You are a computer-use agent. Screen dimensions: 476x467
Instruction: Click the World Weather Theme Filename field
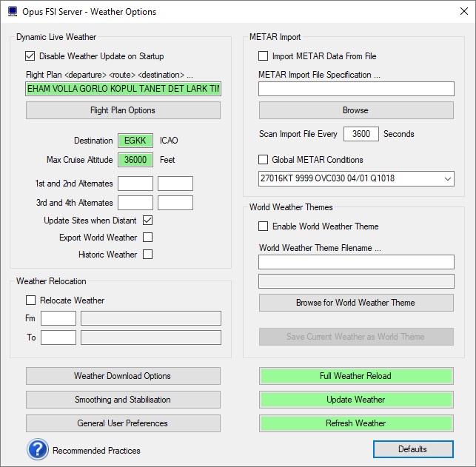[356, 262]
